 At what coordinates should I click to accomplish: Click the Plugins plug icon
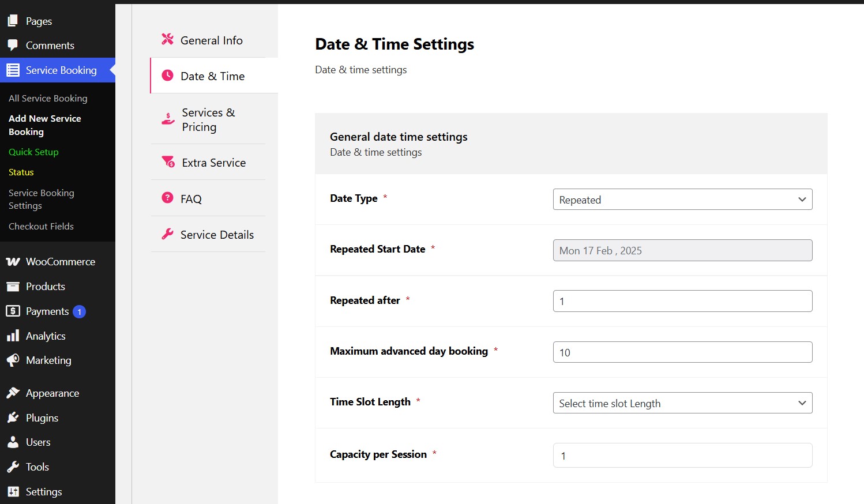[13, 418]
